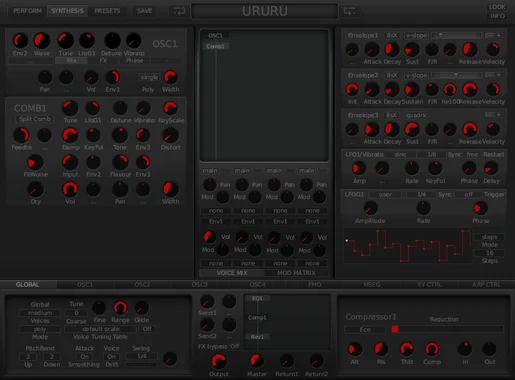
Task: Click the Comb1 KeyScale knob
Action: pyautogui.click(x=170, y=108)
